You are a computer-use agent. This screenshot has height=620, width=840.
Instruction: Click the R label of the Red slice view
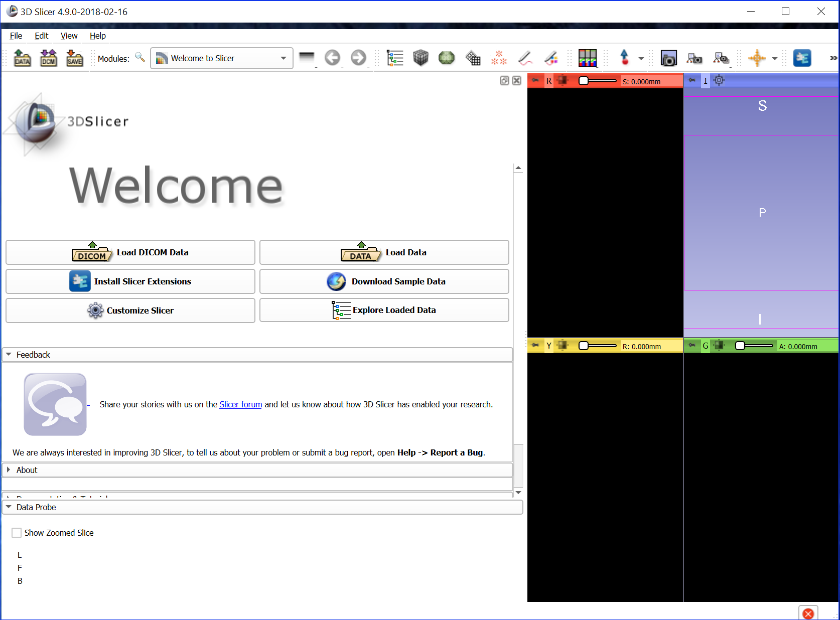pyautogui.click(x=549, y=81)
